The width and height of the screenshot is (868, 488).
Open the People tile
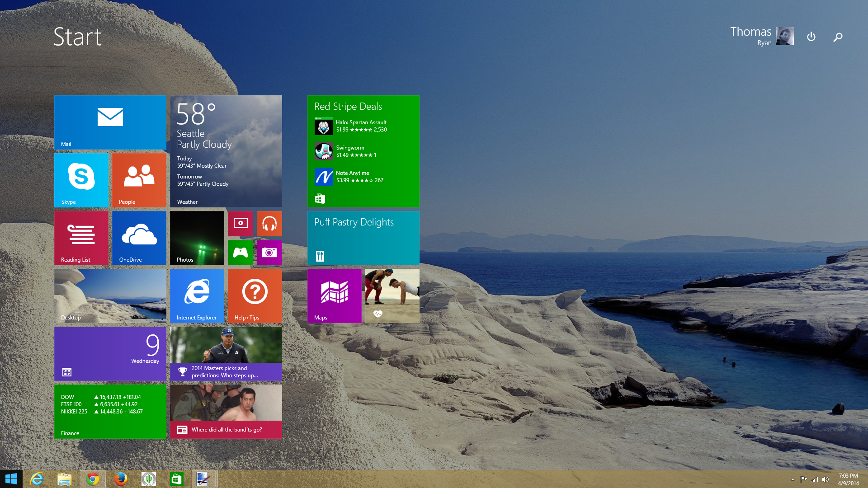click(x=139, y=180)
